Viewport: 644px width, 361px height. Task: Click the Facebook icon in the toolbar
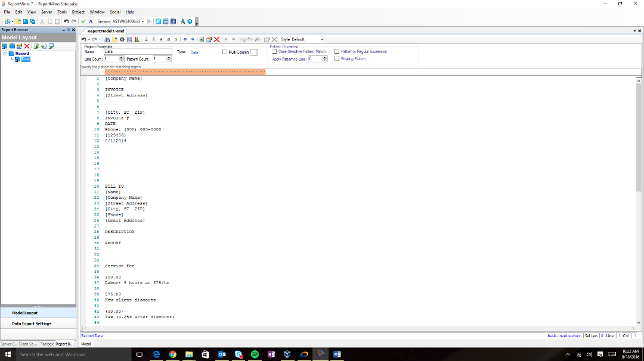point(173,21)
